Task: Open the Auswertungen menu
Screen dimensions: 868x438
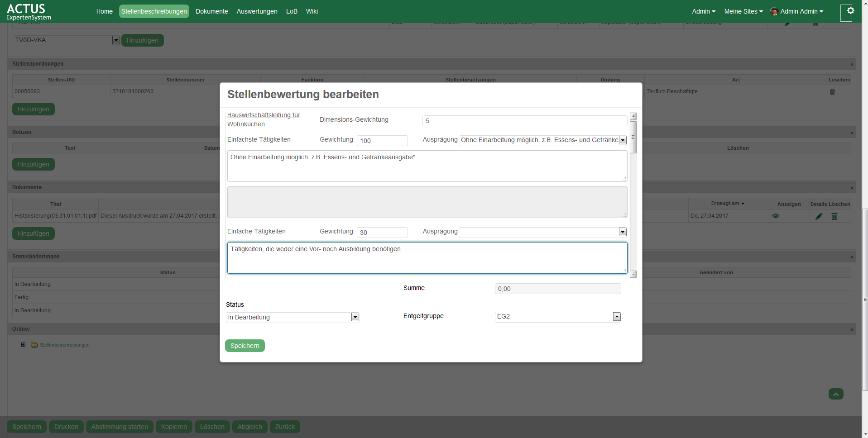Action: tap(257, 11)
